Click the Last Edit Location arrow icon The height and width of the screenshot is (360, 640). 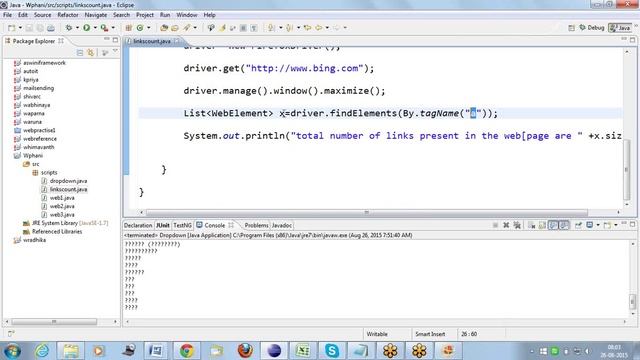click(x=307, y=28)
